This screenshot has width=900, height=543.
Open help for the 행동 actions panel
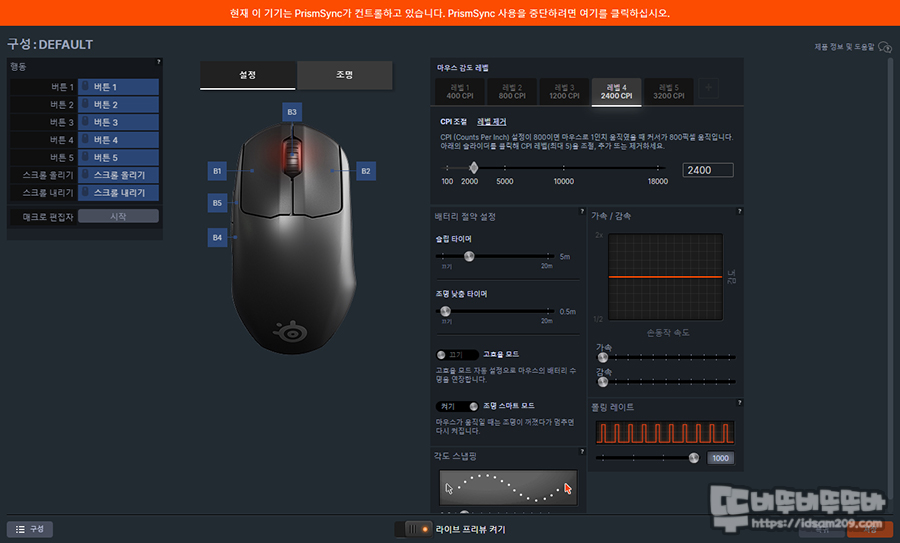[x=158, y=61]
